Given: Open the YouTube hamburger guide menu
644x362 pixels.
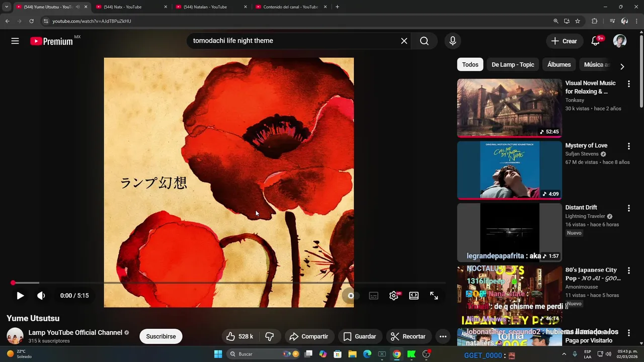Looking at the screenshot, I should [x=15, y=41].
